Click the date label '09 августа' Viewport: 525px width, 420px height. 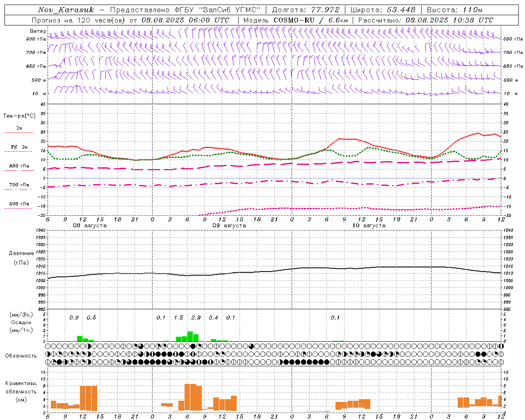pos(229,226)
